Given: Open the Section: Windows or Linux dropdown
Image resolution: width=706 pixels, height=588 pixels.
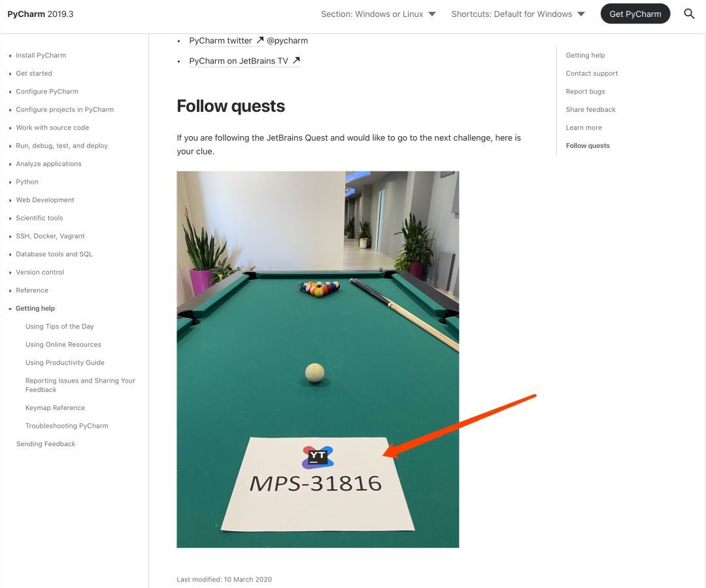Looking at the screenshot, I should click(378, 14).
